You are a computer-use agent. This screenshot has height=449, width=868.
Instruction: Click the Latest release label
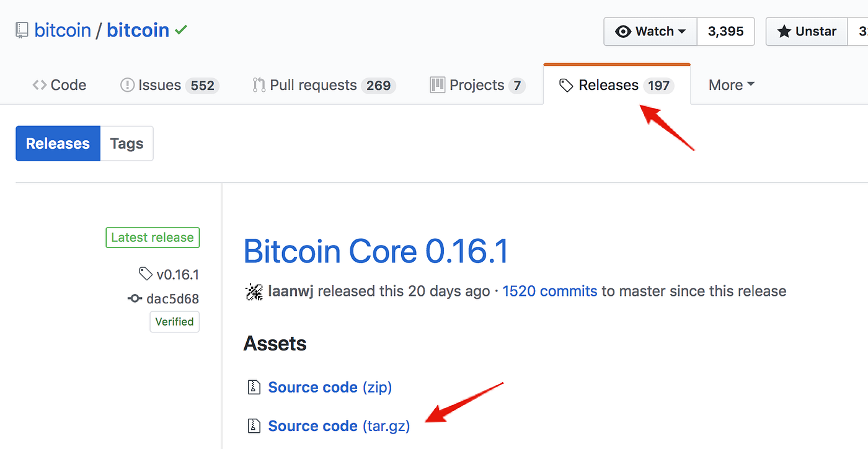tap(153, 238)
